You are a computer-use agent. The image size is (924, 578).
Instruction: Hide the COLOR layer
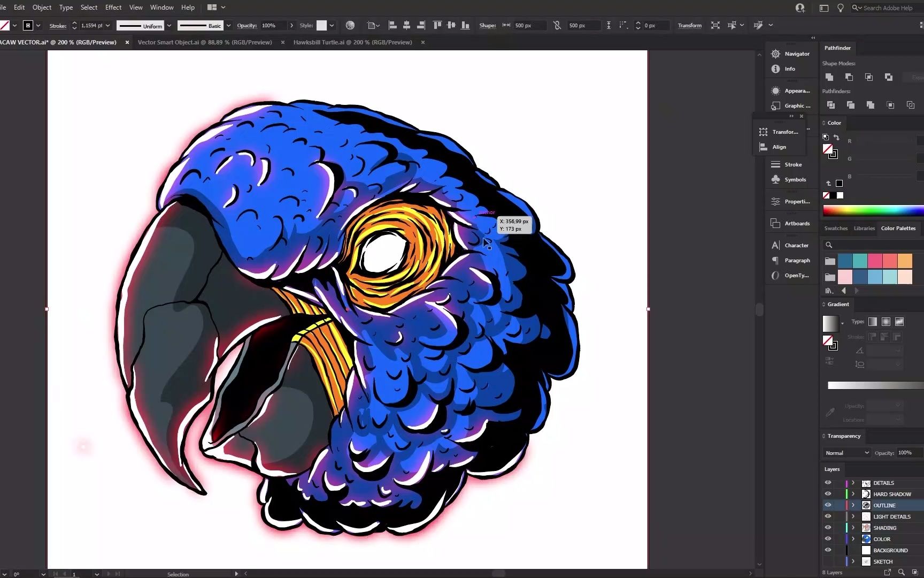[x=828, y=539]
